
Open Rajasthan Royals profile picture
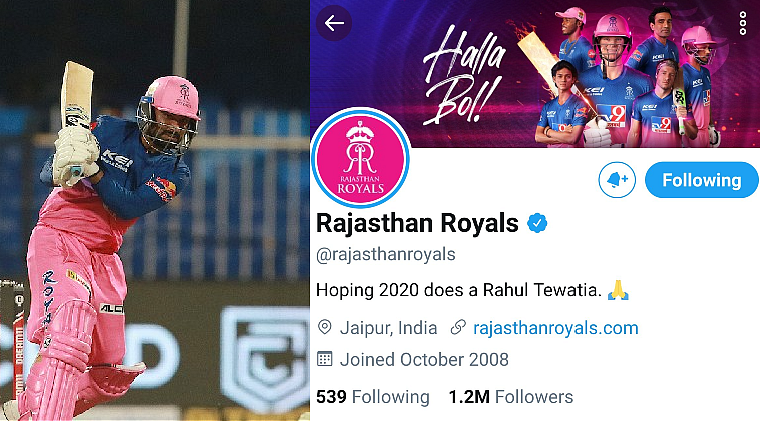point(360,158)
